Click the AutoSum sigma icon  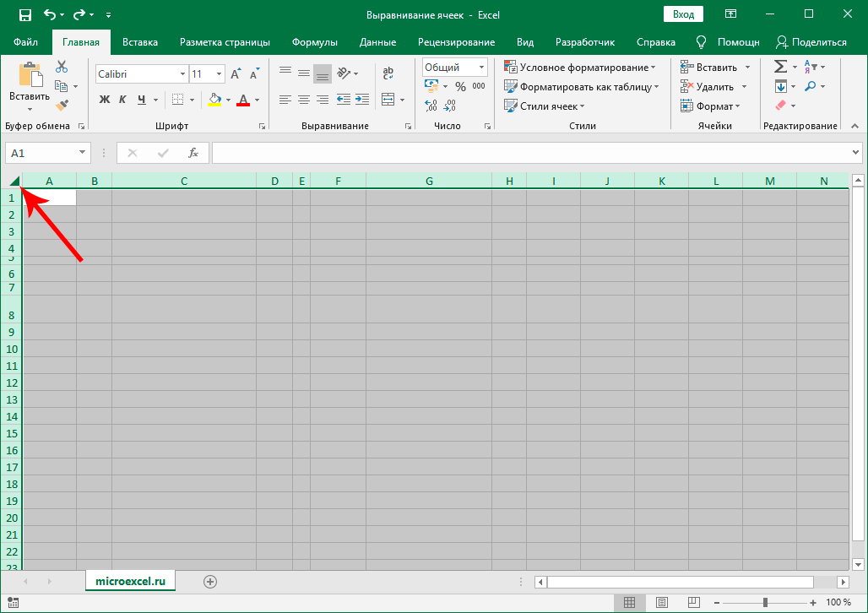(x=780, y=67)
